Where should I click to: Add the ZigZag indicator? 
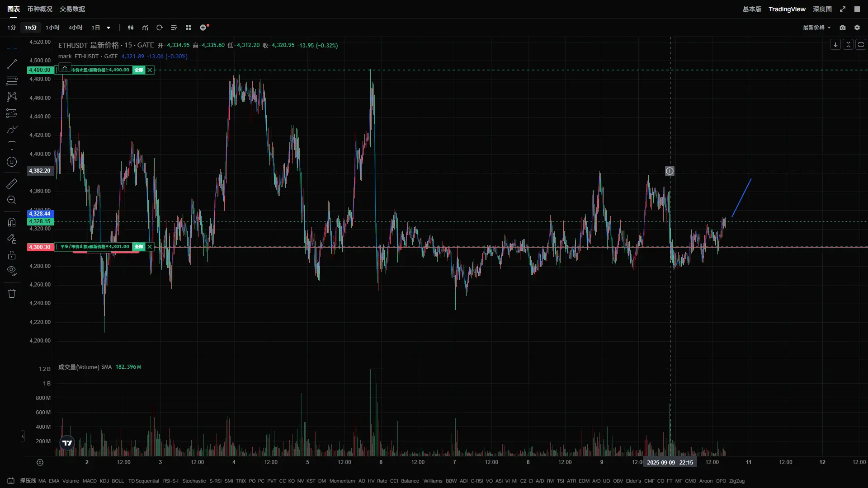tap(737, 481)
